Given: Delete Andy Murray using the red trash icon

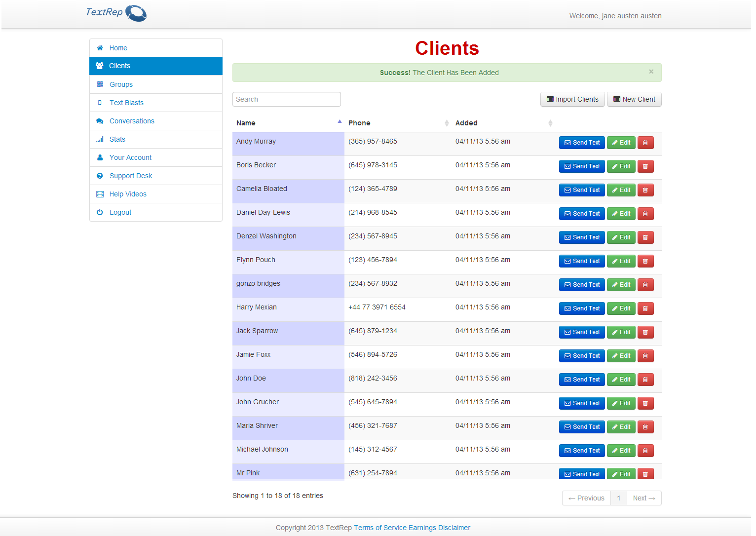Looking at the screenshot, I should tap(645, 143).
